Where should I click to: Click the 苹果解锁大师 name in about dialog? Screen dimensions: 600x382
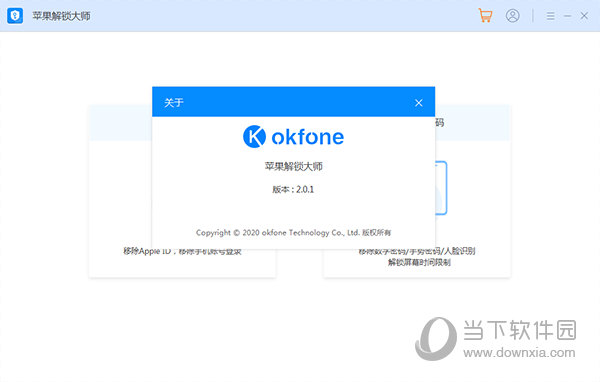pyautogui.click(x=293, y=166)
